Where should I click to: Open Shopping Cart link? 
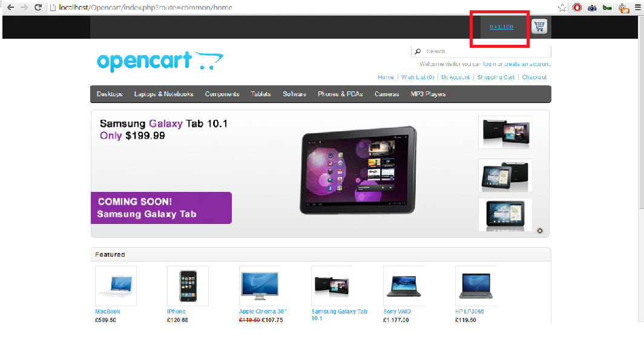click(496, 77)
